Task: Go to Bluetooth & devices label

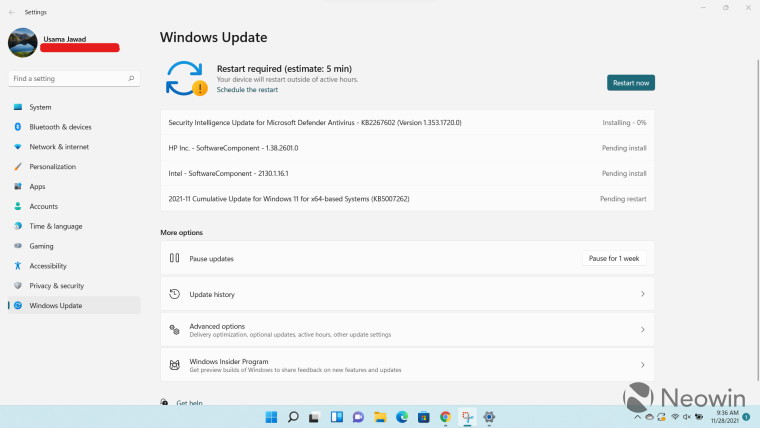Action: [x=60, y=127]
